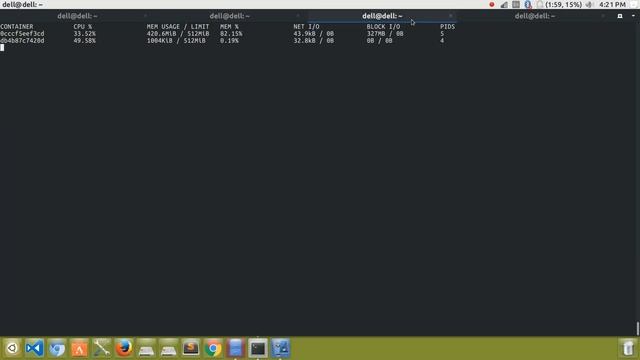The width and height of the screenshot is (640, 360).
Task: Click the 32.8kB / 0B net I/O value
Action: [x=313, y=40]
